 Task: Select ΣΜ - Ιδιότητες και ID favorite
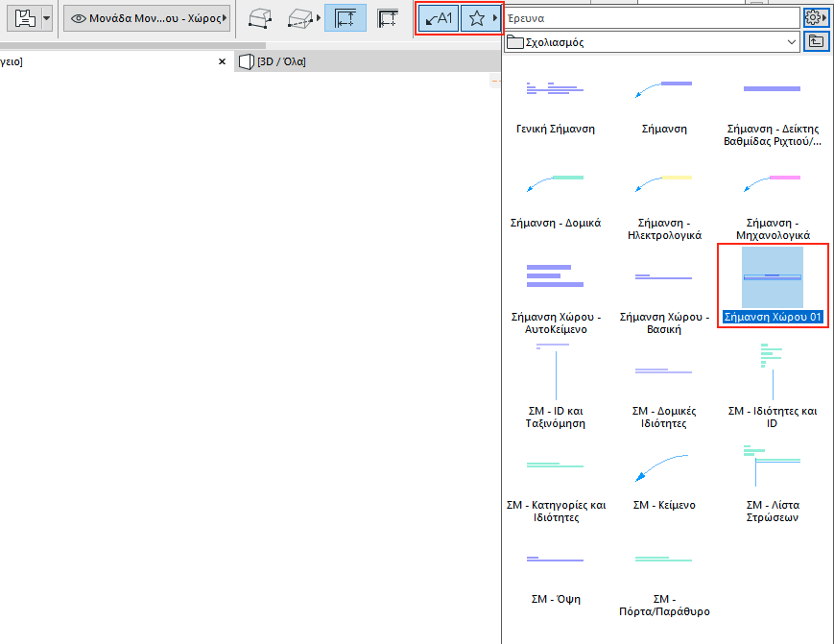773,388
